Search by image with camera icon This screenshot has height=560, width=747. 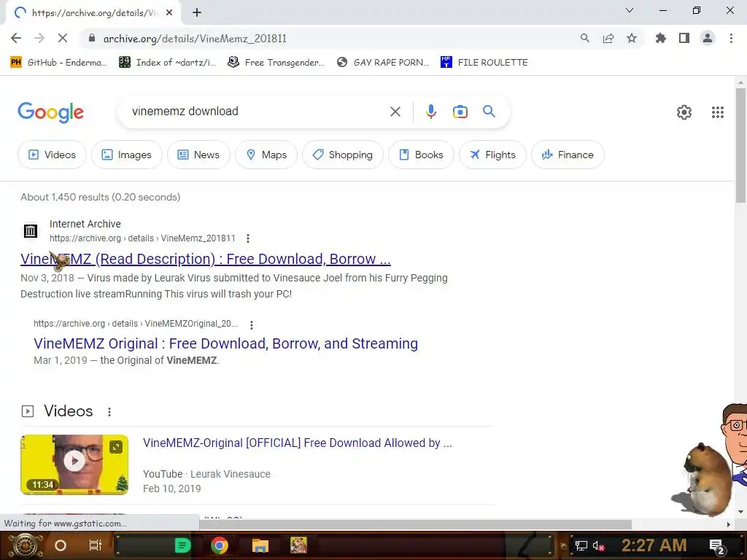[x=460, y=112]
